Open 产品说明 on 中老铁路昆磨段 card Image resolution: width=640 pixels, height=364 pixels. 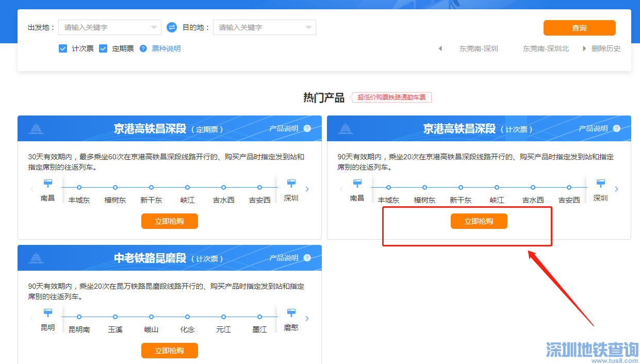[x=284, y=258]
